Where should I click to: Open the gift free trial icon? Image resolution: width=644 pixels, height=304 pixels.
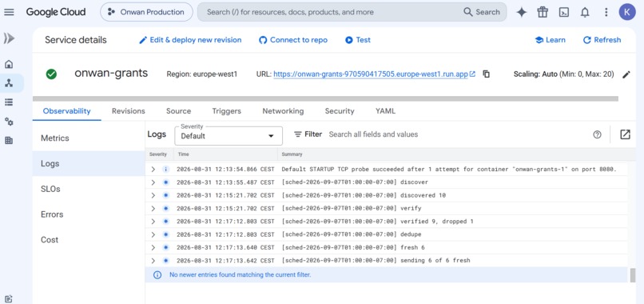(543, 12)
